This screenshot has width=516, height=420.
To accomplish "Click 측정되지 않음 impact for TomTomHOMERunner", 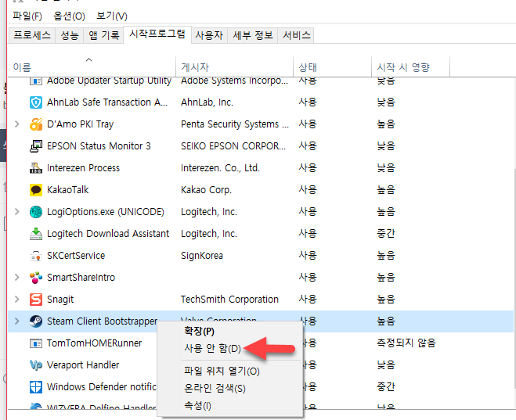I will coord(406,343).
